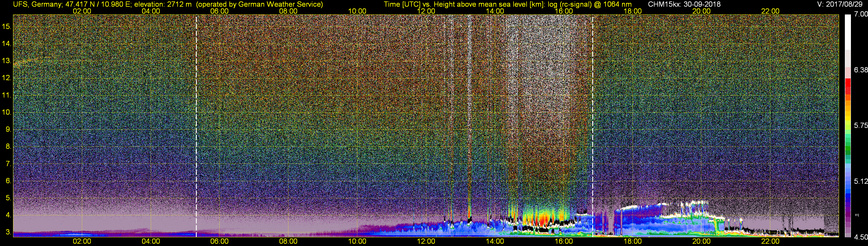Click the 04:00 label on the bottom time axis
The width and height of the screenshot is (868, 246).
(x=151, y=242)
